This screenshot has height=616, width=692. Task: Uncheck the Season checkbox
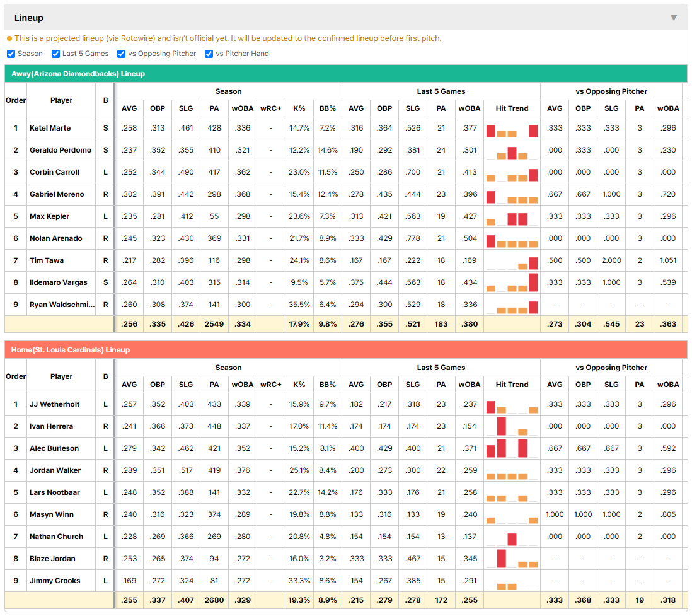point(11,54)
